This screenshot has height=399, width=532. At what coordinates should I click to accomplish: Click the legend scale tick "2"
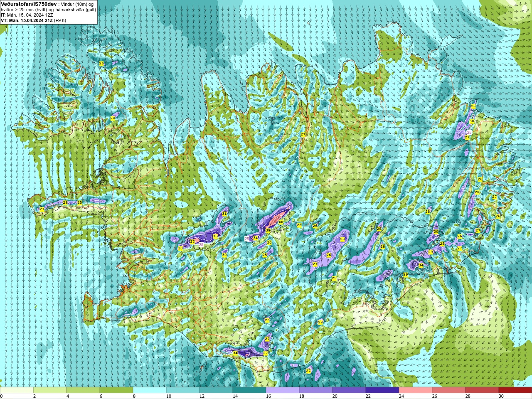point(34,396)
